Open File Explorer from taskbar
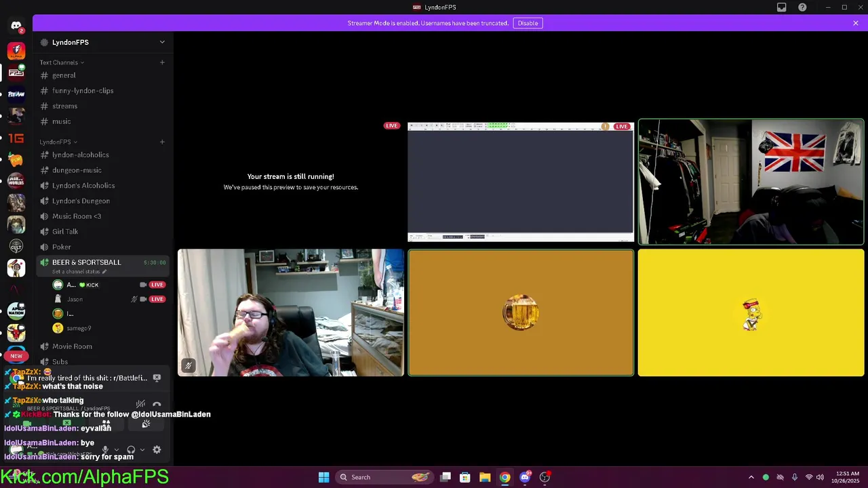 [485, 477]
